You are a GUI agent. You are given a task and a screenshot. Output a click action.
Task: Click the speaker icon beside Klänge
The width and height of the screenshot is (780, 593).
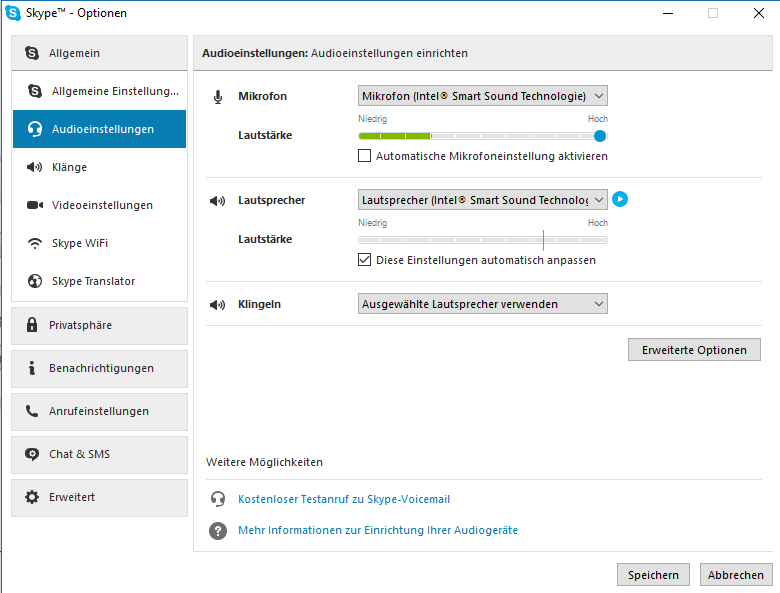[x=34, y=167]
